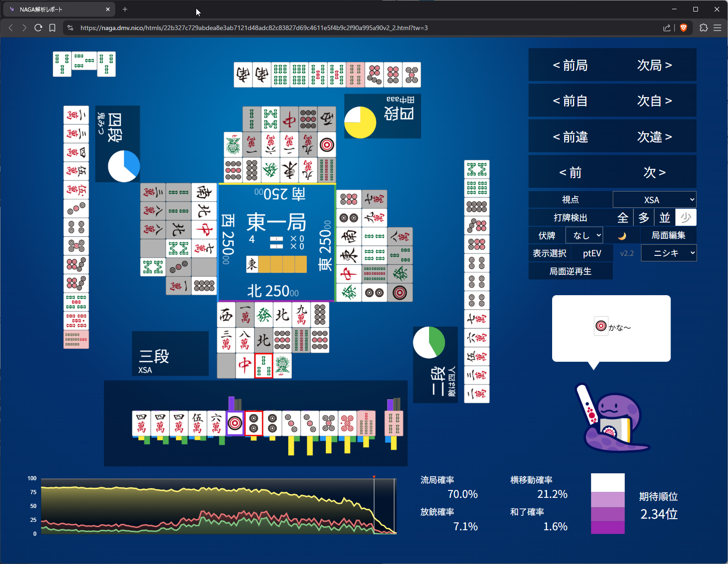
Task: Set discard detection to 全
Action: pyautogui.click(x=623, y=217)
